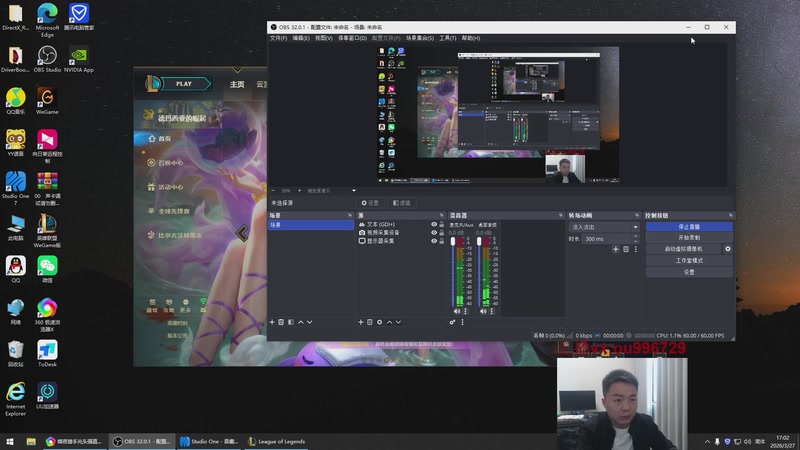The height and width of the screenshot is (450, 800).
Task: Select the 场景 row in scenes list
Action: (311, 225)
